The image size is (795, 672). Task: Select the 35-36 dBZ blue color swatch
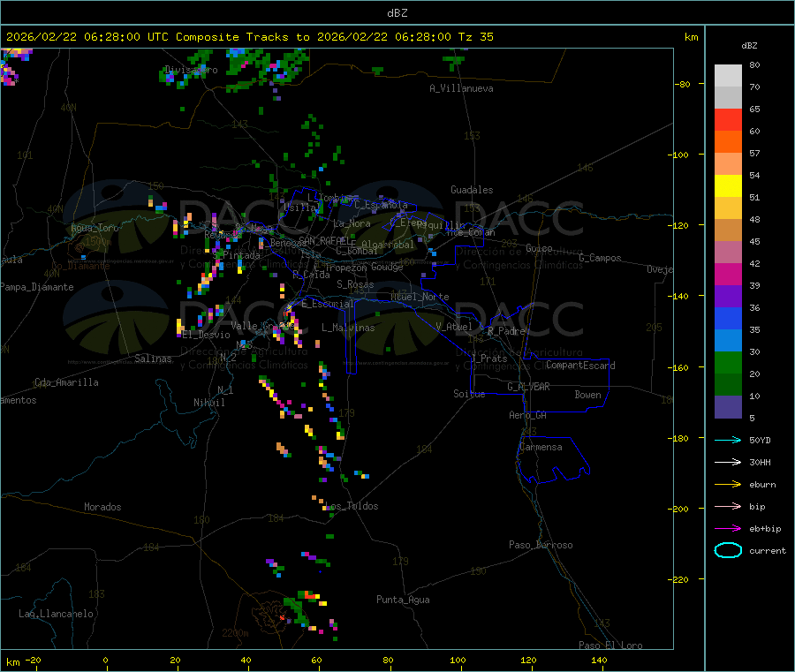click(728, 318)
